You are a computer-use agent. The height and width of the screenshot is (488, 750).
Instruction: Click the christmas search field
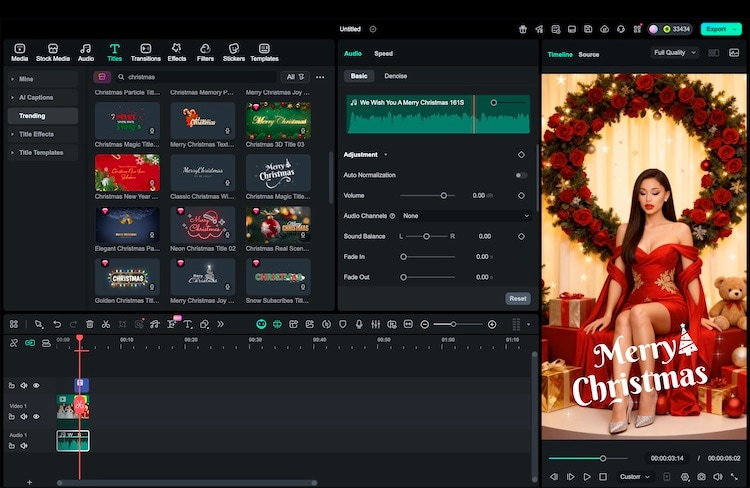click(195, 77)
